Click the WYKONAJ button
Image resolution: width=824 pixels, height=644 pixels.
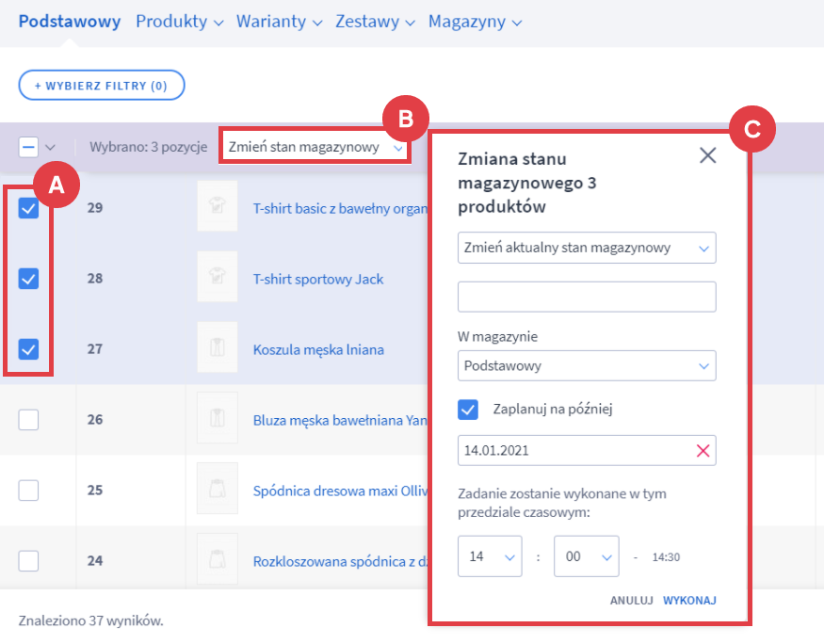click(x=689, y=600)
